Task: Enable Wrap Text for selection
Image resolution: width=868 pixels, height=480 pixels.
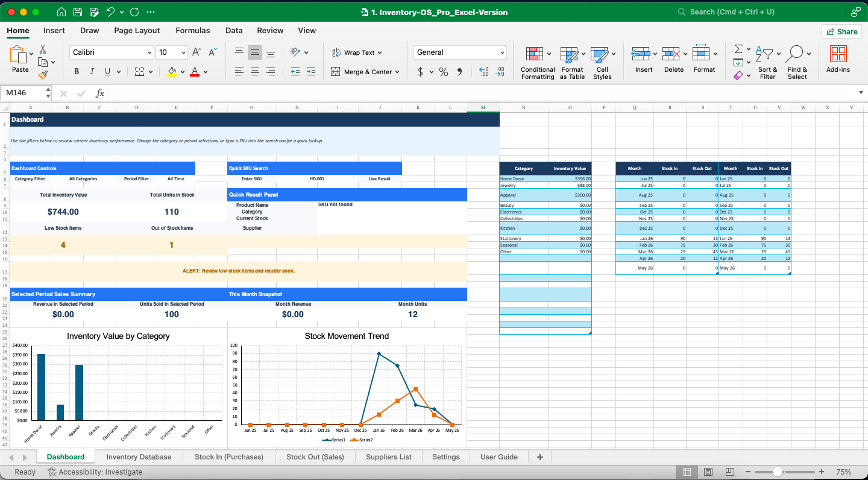Action: click(x=358, y=52)
